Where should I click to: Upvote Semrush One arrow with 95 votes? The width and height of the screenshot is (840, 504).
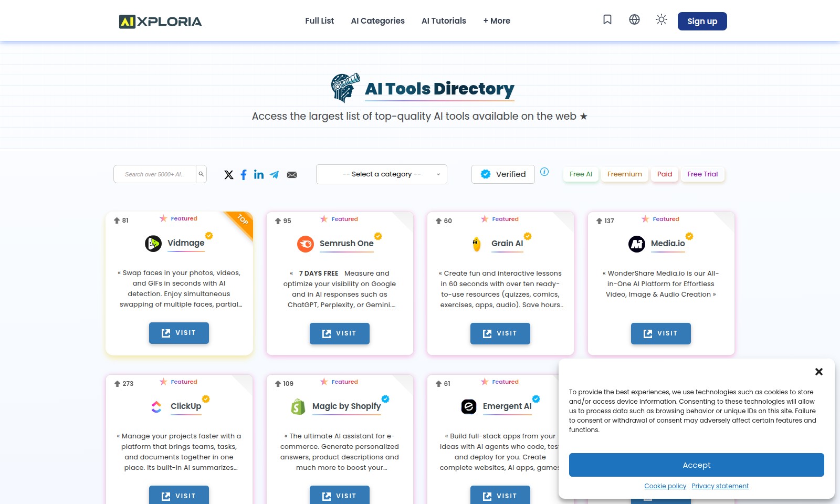[278, 221]
